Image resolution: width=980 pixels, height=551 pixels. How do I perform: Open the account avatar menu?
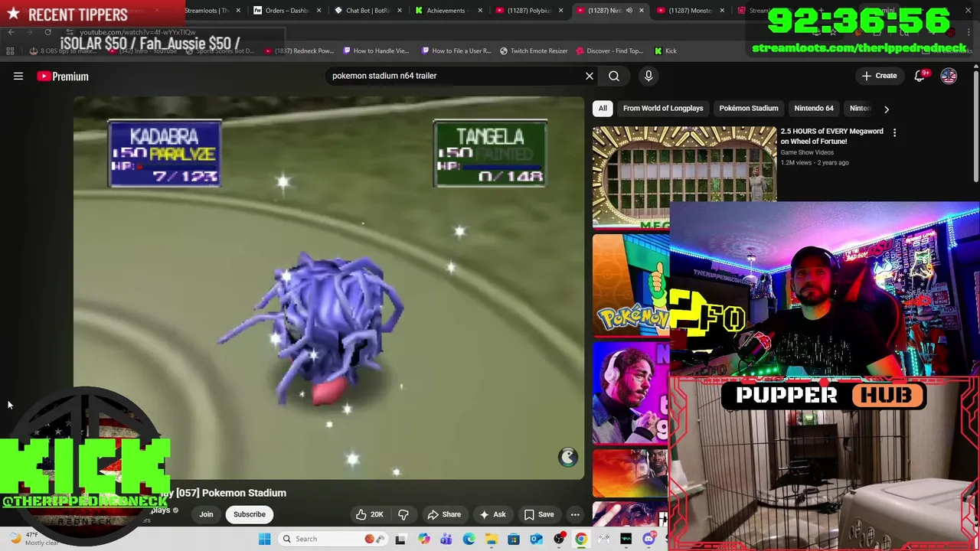(949, 76)
